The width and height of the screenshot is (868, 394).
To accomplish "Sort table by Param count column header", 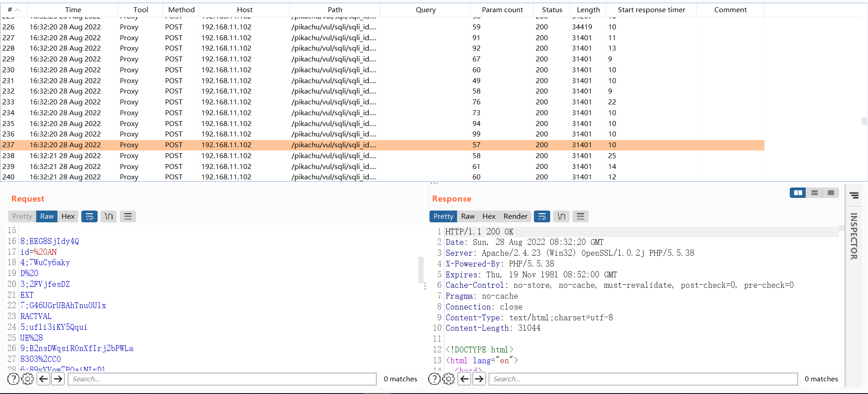I will 502,9.
